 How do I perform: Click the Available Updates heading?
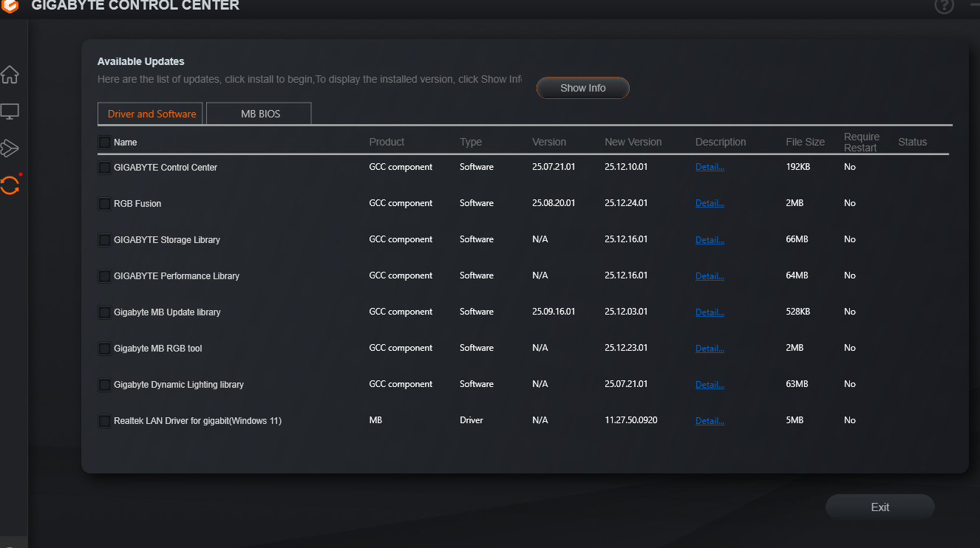click(141, 61)
